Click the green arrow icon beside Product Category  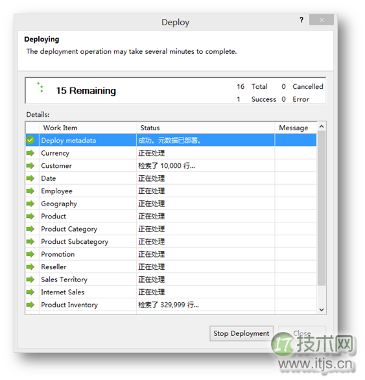coord(30,229)
